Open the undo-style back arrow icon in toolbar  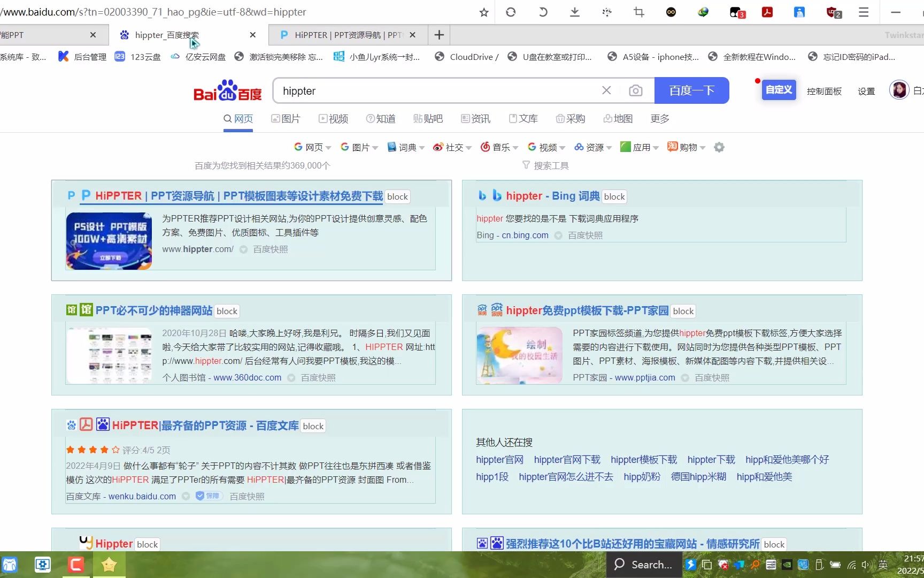click(543, 12)
